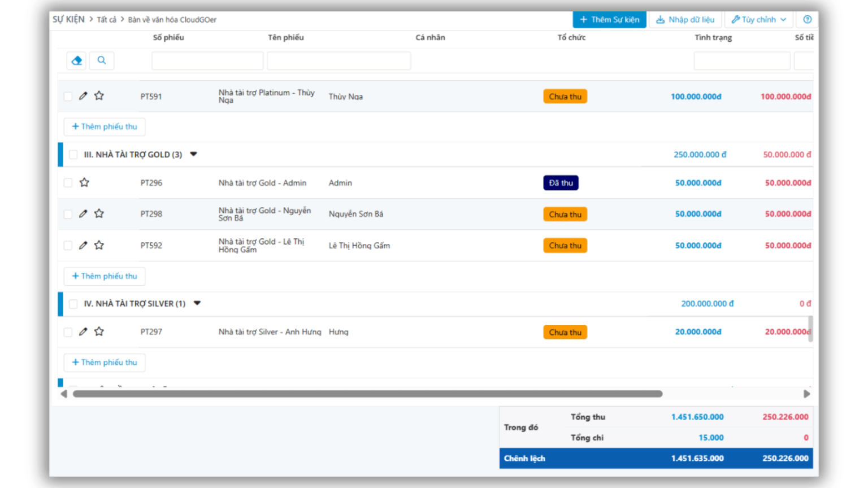
Task: Click the Thêm Sự kiện button
Action: (x=609, y=19)
